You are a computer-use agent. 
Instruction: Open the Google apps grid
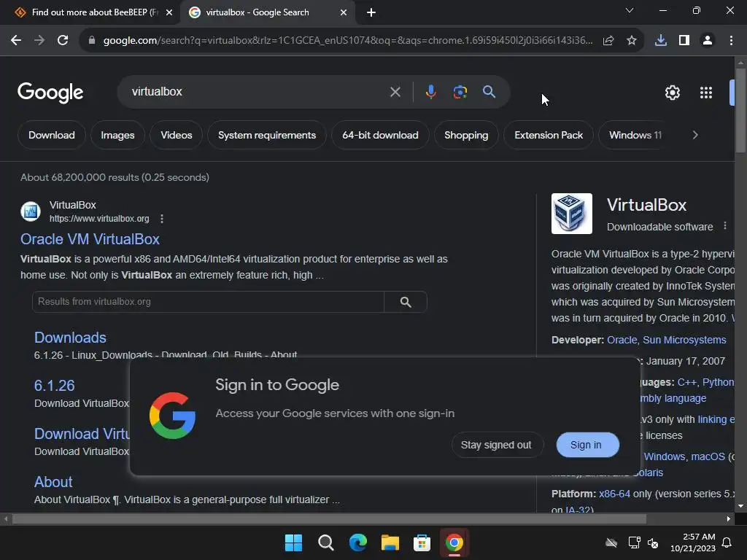coord(706,93)
